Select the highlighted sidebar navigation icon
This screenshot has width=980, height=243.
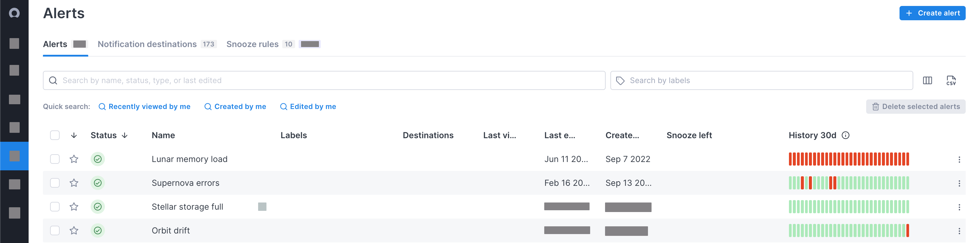(15, 155)
